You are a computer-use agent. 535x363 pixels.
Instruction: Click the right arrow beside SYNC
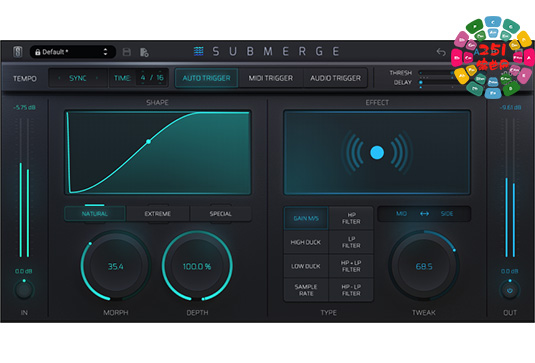tap(97, 78)
